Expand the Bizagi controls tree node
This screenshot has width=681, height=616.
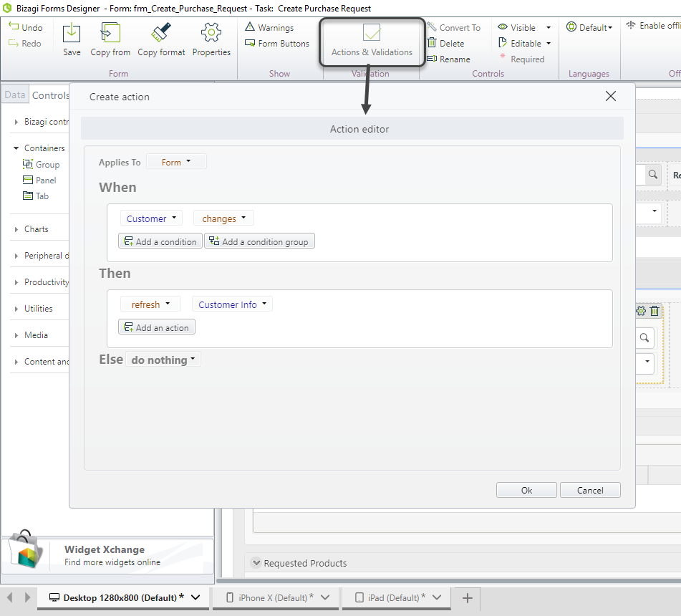(16, 122)
